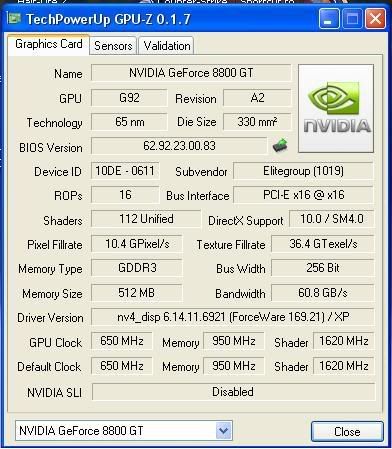Screen dimensions: 392x449
Task: Click the "Driver Version" label
Action: point(50,318)
